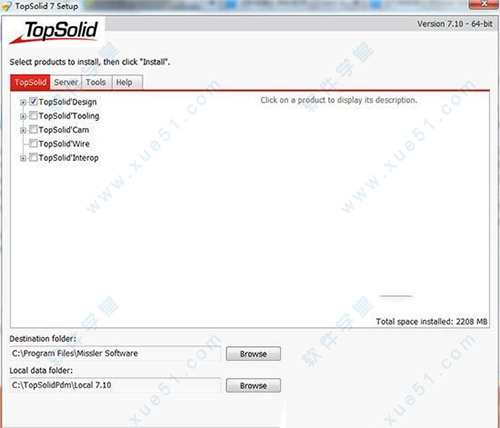This screenshot has height=428, width=500.
Task: Click the Total space installed: 2208 MB text
Action: (x=432, y=322)
